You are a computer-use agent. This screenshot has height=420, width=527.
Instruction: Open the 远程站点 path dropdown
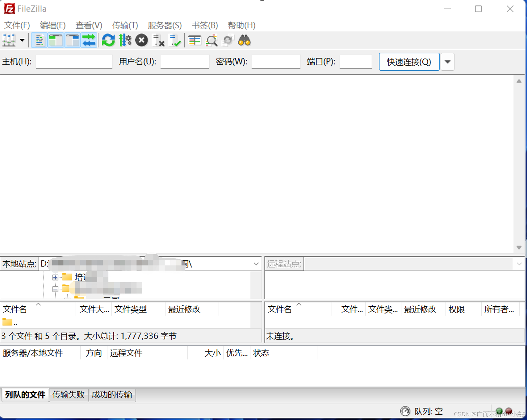[x=519, y=264]
